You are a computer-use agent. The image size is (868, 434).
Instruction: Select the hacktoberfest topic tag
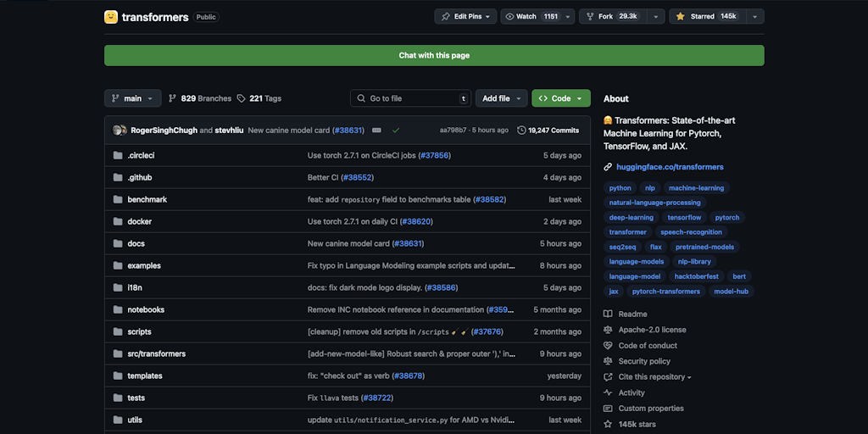click(x=697, y=276)
